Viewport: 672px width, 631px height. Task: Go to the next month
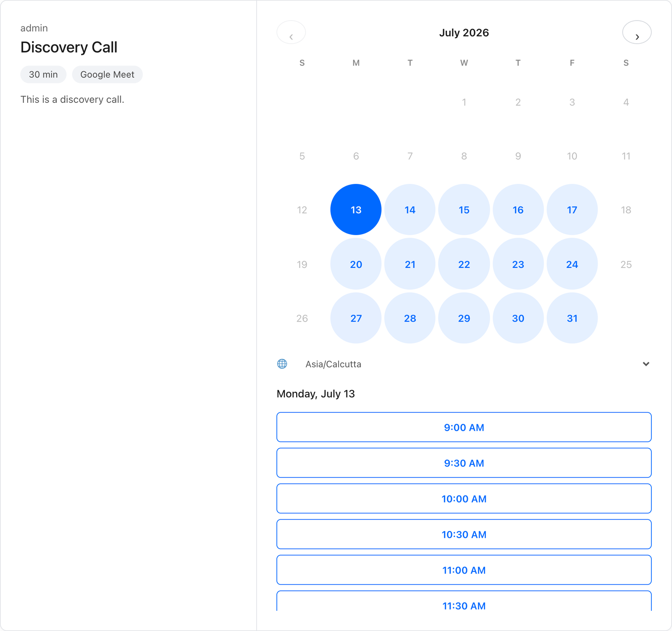click(x=637, y=32)
